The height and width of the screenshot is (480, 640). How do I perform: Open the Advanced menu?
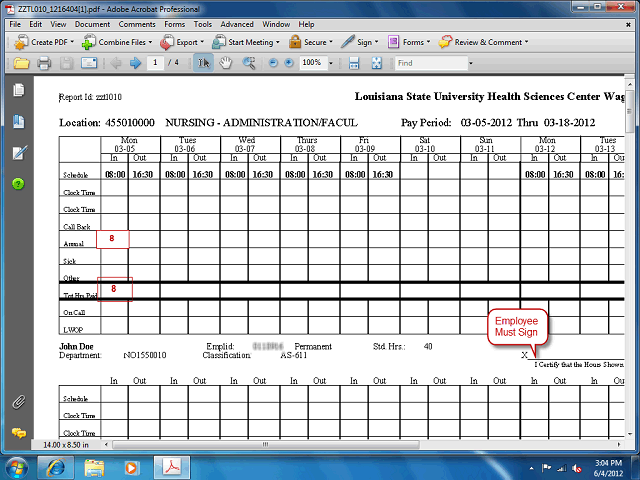237,24
